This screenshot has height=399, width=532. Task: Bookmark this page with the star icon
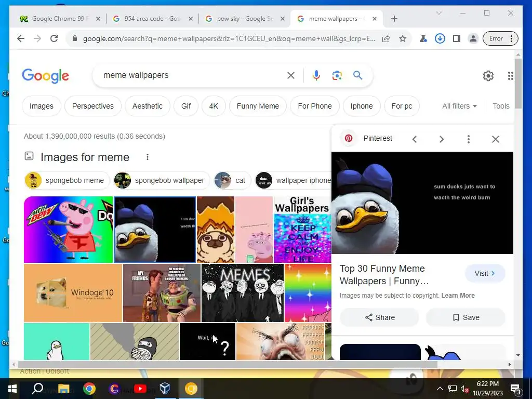pyautogui.click(x=403, y=38)
